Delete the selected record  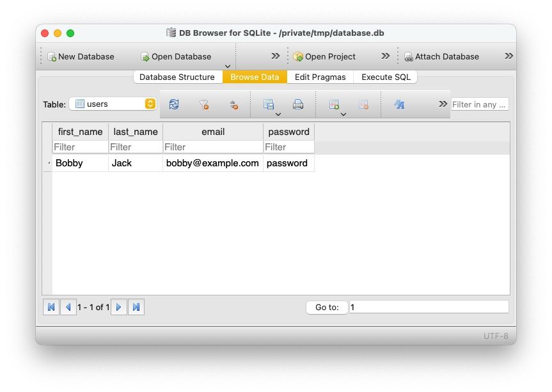click(364, 104)
